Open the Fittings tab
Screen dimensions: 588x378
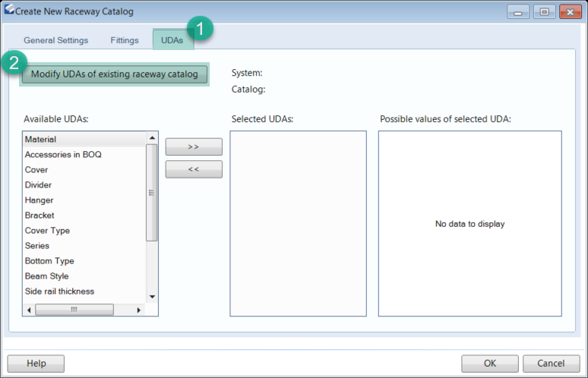tap(125, 40)
